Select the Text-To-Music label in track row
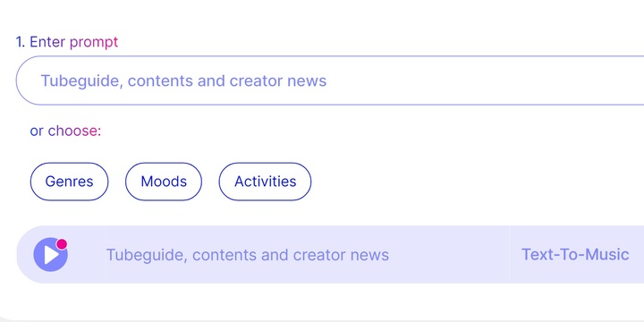644x322 pixels. pos(575,255)
